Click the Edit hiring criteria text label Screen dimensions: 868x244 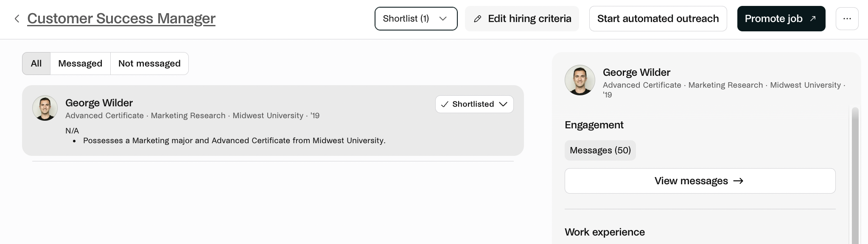[x=529, y=19]
